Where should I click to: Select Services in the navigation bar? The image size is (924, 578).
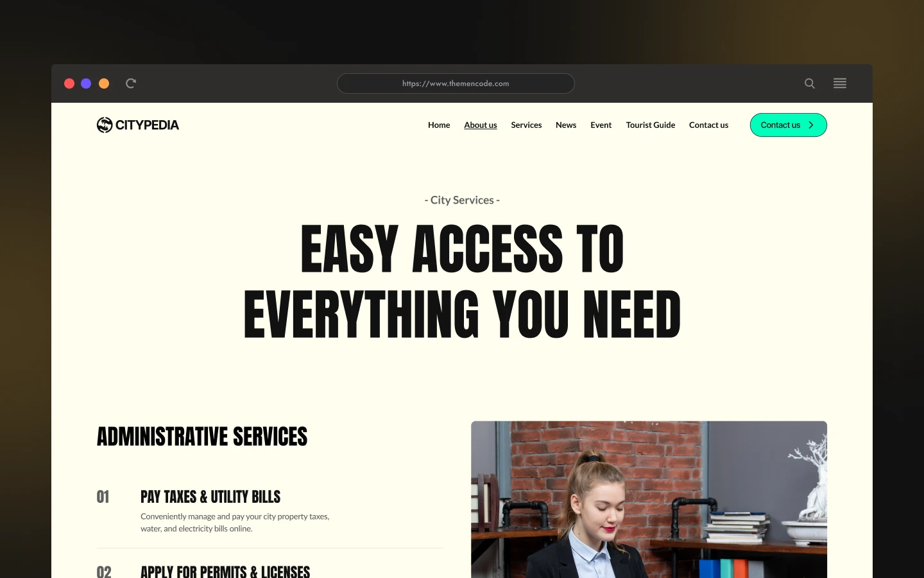(x=526, y=125)
